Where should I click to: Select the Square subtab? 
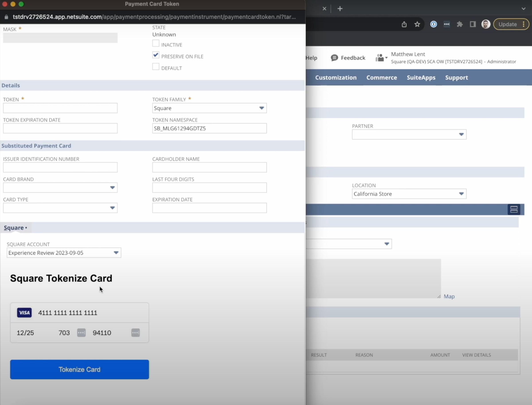[x=14, y=228]
